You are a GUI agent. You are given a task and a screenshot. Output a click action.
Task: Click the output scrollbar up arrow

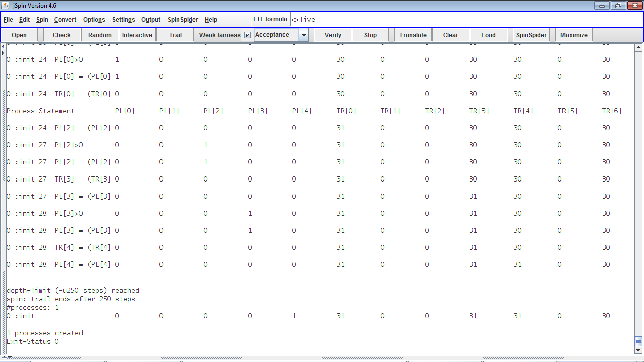point(638,48)
